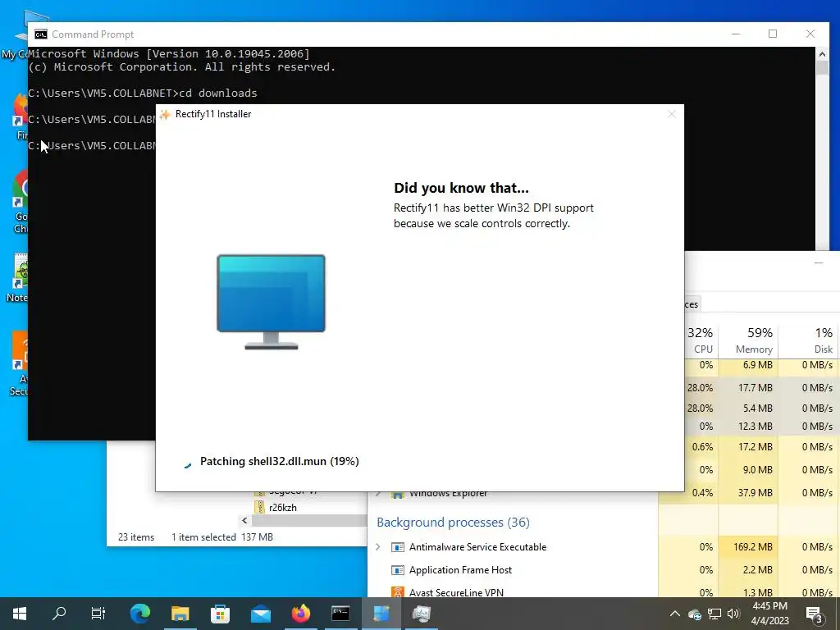This screenshot has width=840, height=630.
Task: Click Command Prompt title bar icon
Action: pos(41,34)
